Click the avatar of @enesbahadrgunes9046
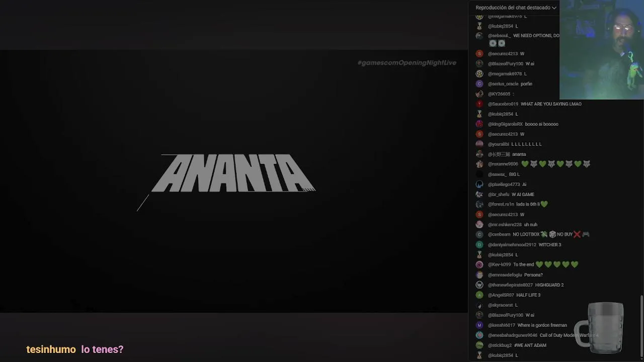 [479, 335]
